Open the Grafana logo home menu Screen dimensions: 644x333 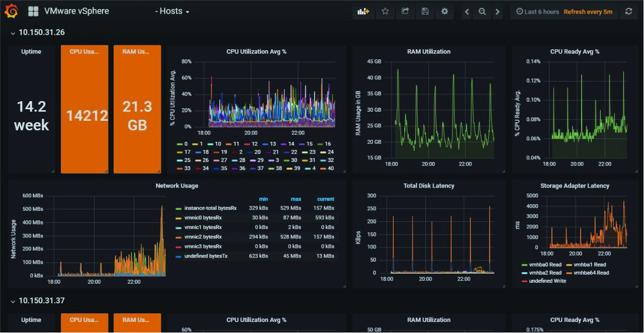point(11,11)
